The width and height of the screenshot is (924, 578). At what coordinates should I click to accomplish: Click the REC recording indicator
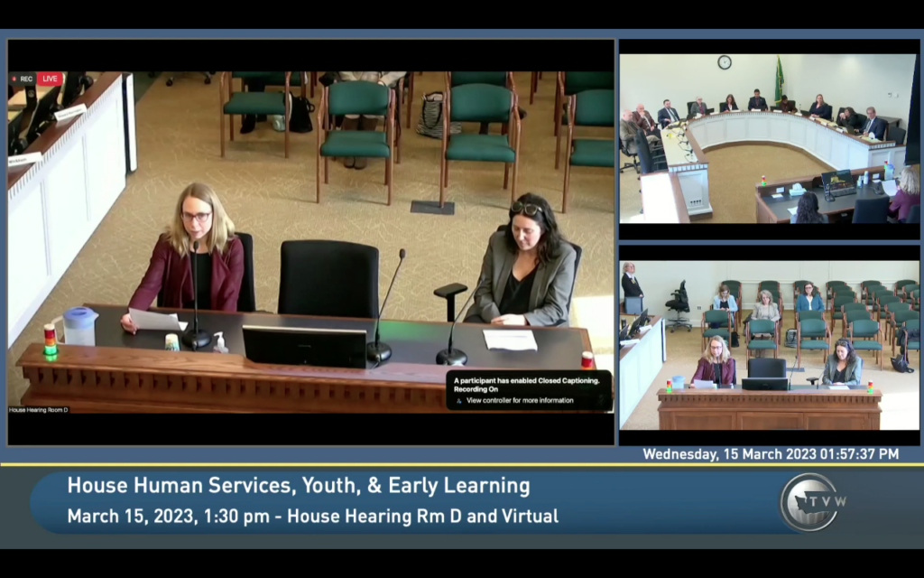click(x=23, y=79)
